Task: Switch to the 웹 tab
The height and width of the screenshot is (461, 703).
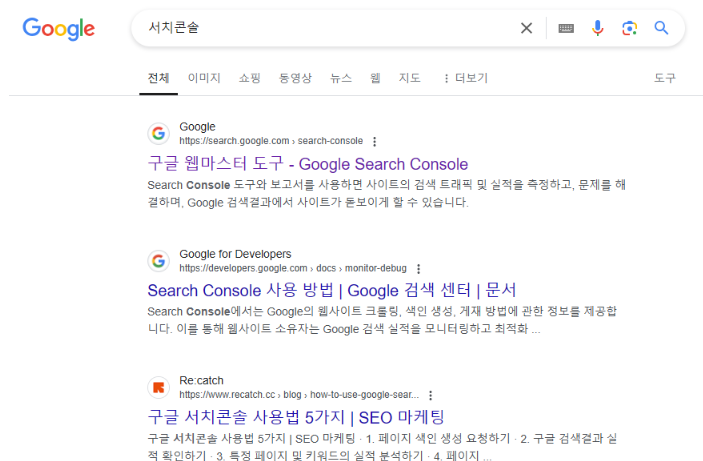Action: [376, 78]
